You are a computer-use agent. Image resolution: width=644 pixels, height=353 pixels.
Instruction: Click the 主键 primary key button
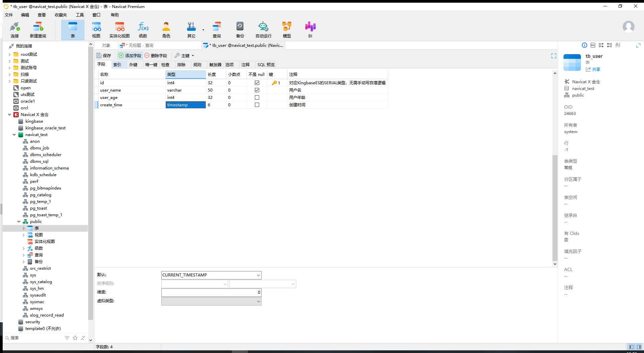tap(182, 56)
